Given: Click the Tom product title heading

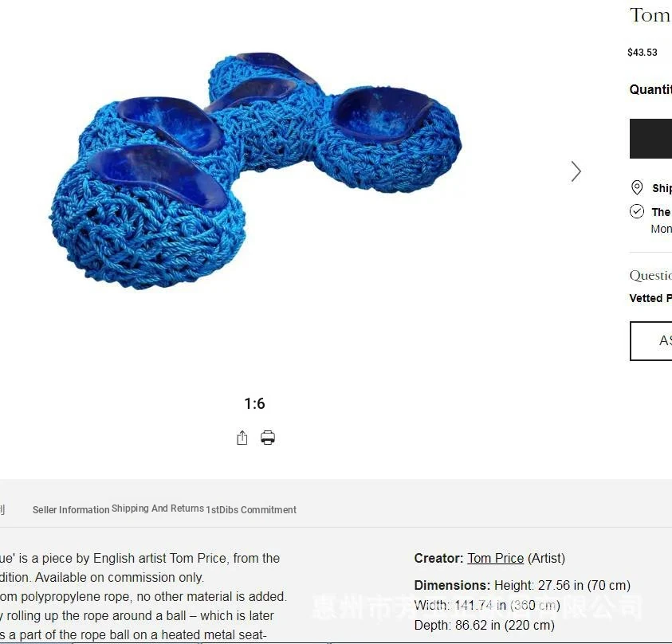Looking at the screenshot, I should tap(650, 15).
